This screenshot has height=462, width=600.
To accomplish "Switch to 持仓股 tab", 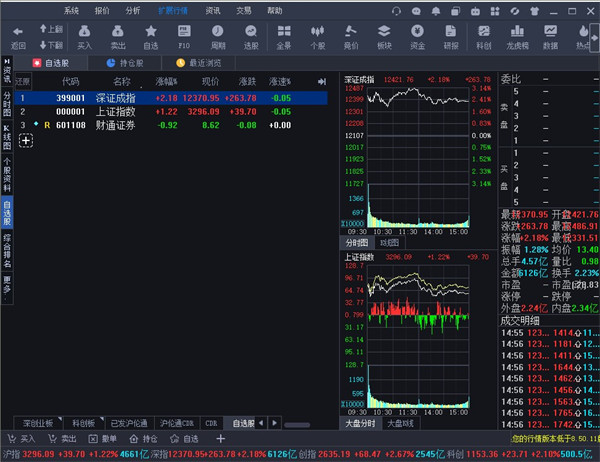I will point(125,63).
